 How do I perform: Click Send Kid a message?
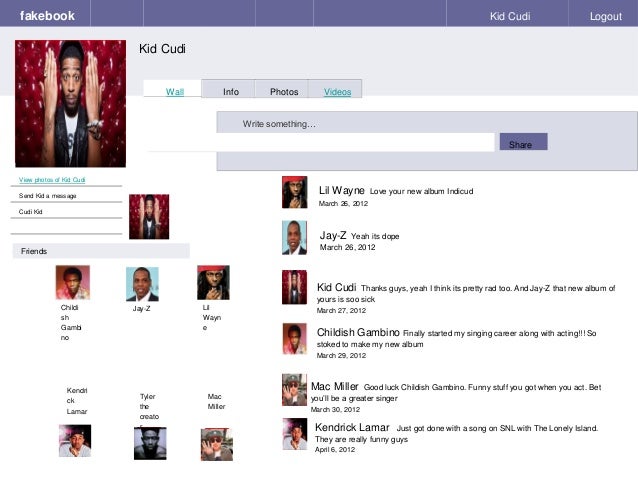[48, 196]
